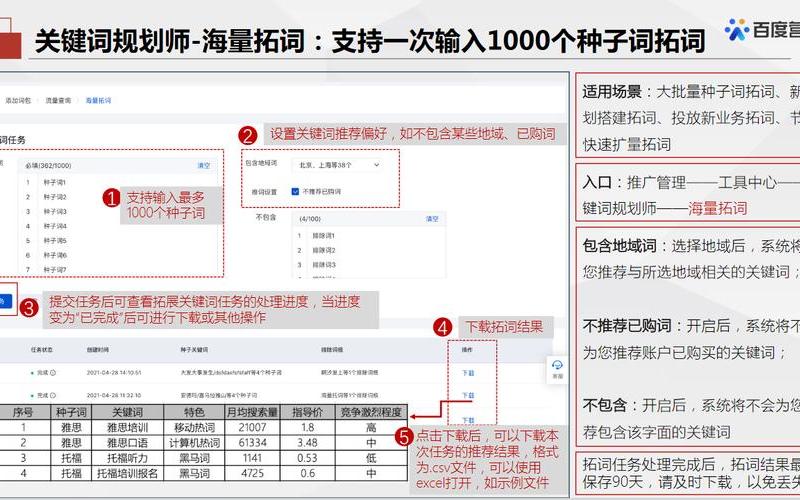Click 清空 link above seed word list

pos(204,166)
